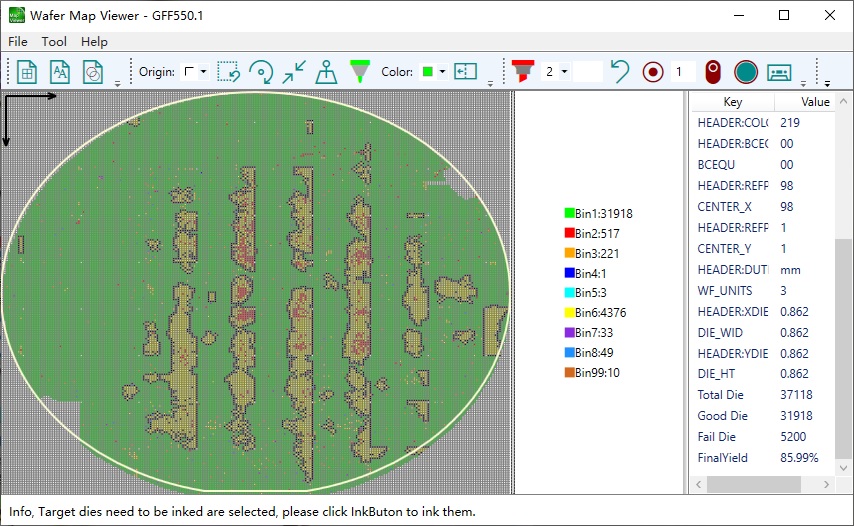The width and height of the screenshot is (854, 526).
Task: Open the Origin dropdown
Action: [x=203, y=72]
